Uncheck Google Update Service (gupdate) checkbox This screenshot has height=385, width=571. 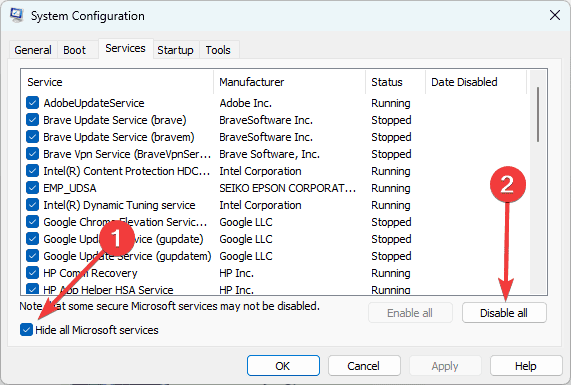coord(32,239)
